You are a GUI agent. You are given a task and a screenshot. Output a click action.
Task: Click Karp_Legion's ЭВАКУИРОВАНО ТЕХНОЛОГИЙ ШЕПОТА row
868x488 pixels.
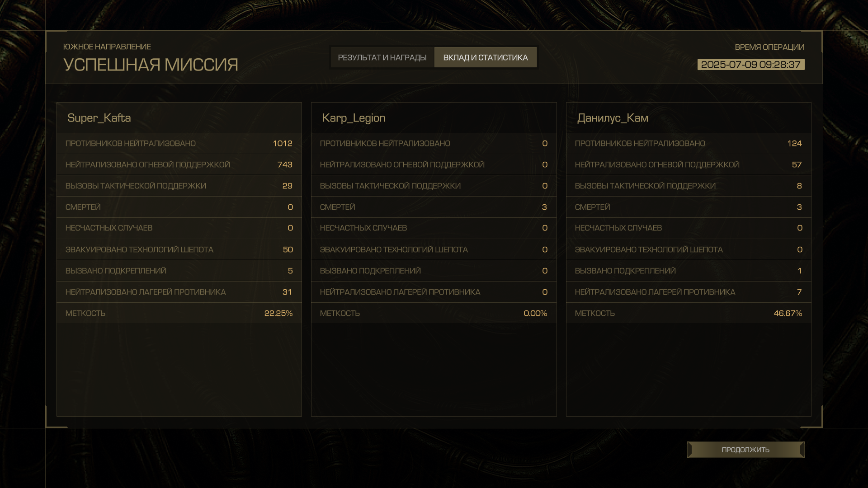click(434, 249)
